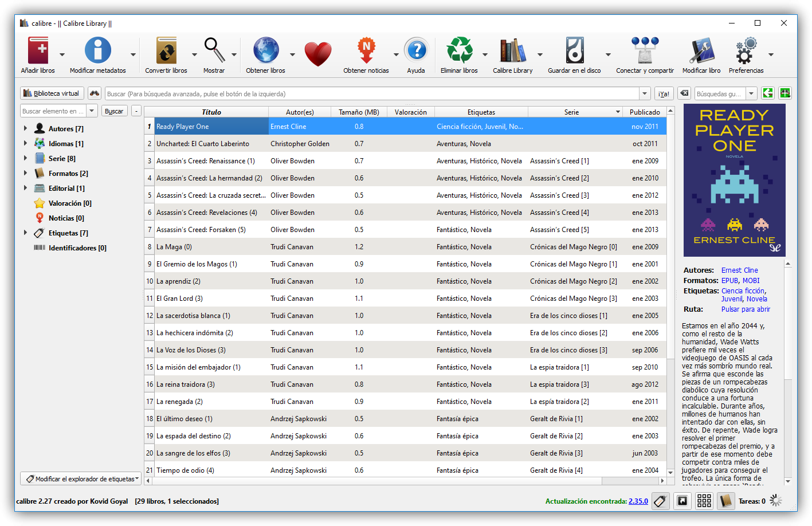Viewport: 812px width, 526px height.
Task: Toggle the cover browser panel icon
Action: (x=682, y=501)
